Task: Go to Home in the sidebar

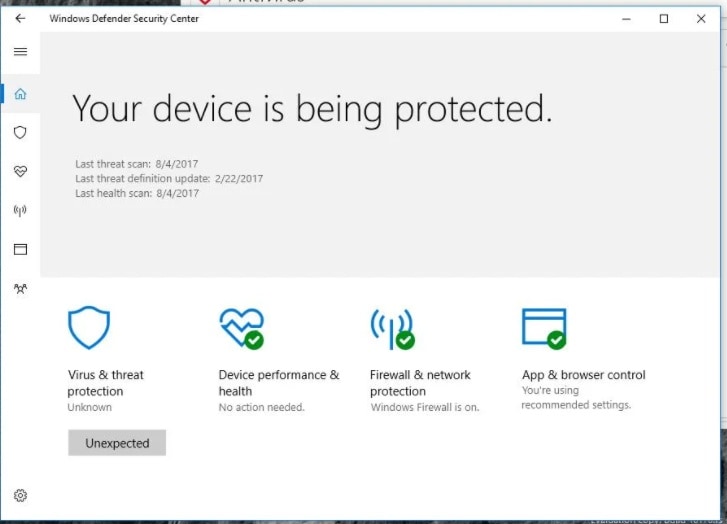Action: point(20,94)
